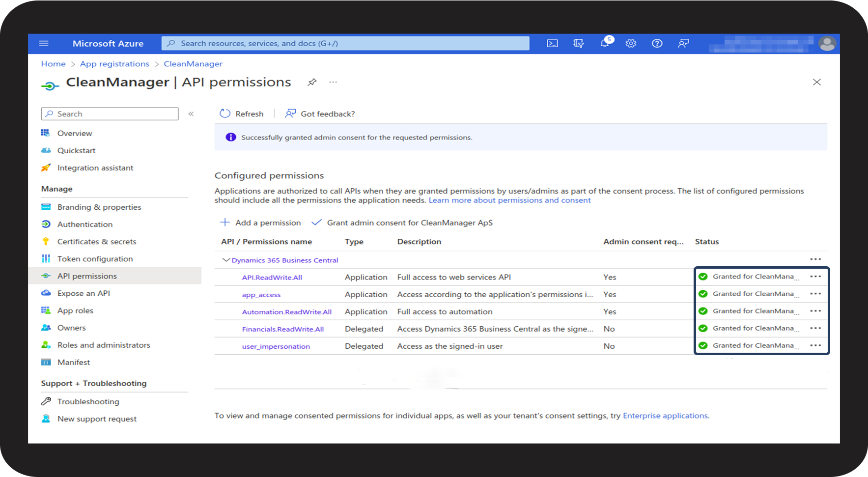
Task: Collapse the Dynamics 365 Business Central group
Action: point(226,260)
